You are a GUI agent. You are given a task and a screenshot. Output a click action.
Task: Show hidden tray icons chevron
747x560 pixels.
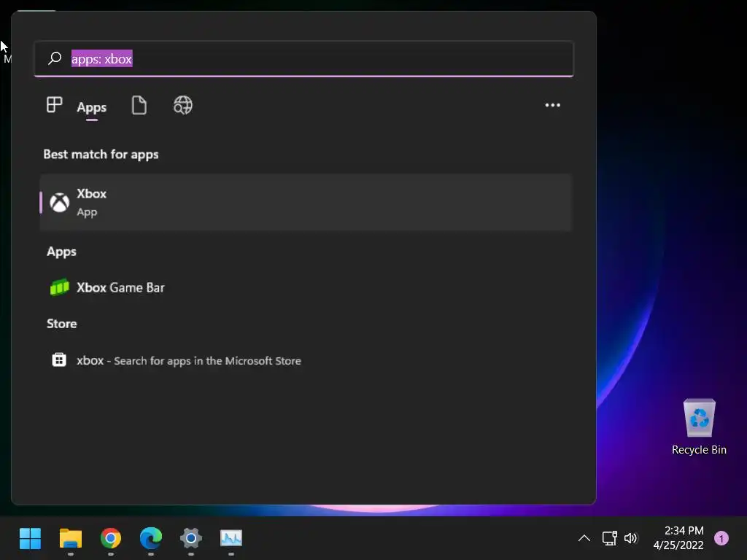pos(584,539)
